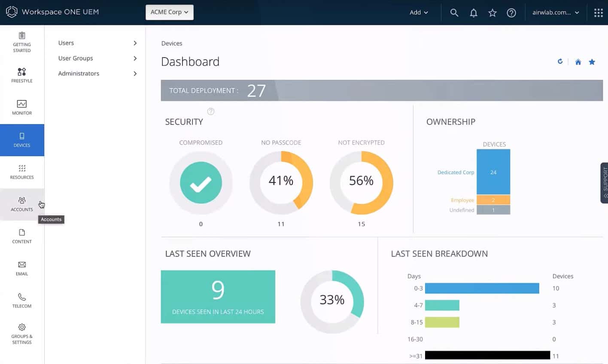Open the global search magnifier

tap(454, 12)
